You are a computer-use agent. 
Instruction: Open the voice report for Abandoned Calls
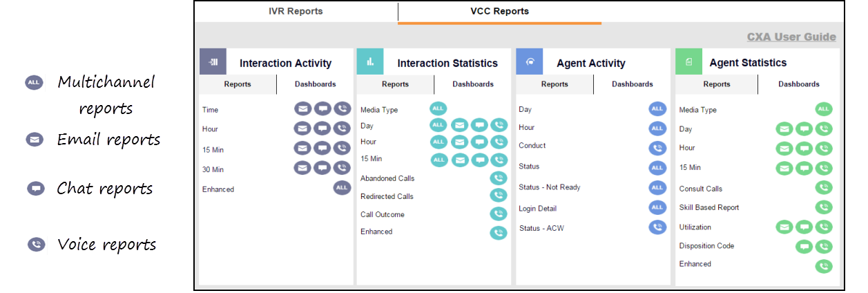(x=499, y=178)
